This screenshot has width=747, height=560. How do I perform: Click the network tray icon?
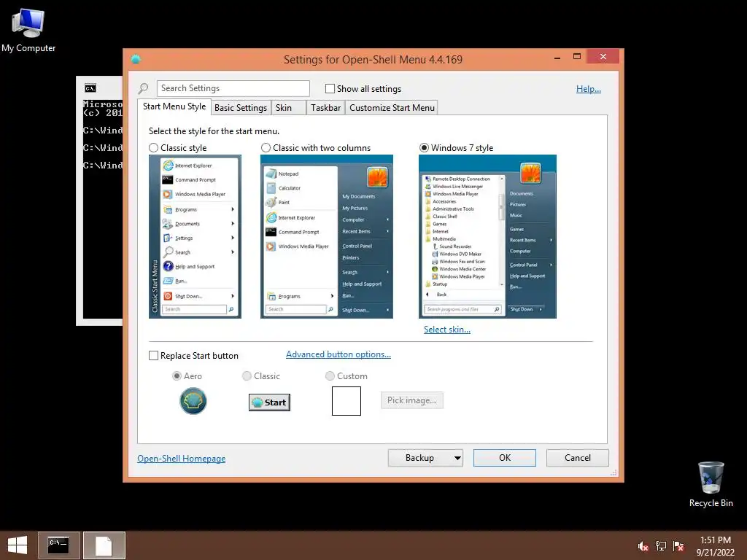pyautogui.click(x=661, y=546)
